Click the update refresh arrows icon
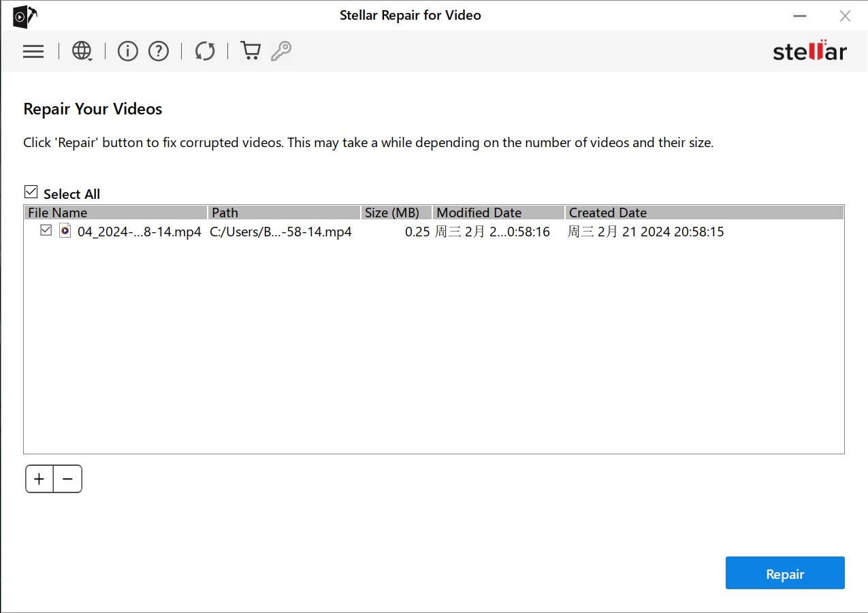This screenshot has height=613, width=868. click(x=205, y=51)
